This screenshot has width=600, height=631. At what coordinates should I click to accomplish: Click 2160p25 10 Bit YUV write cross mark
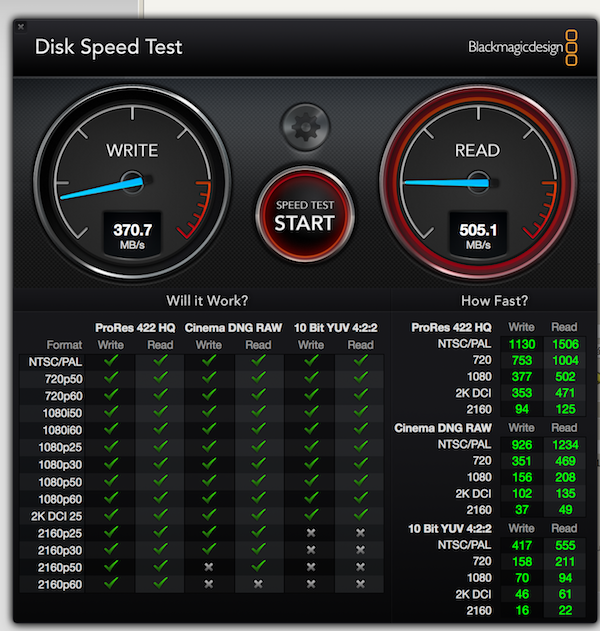point(311,532)
